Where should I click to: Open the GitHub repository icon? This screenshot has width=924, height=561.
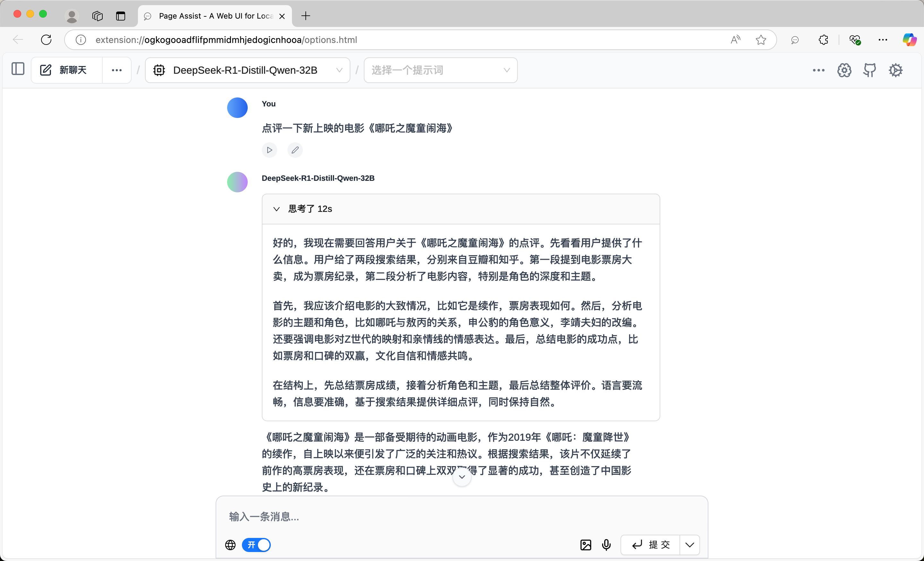[870, 70]
